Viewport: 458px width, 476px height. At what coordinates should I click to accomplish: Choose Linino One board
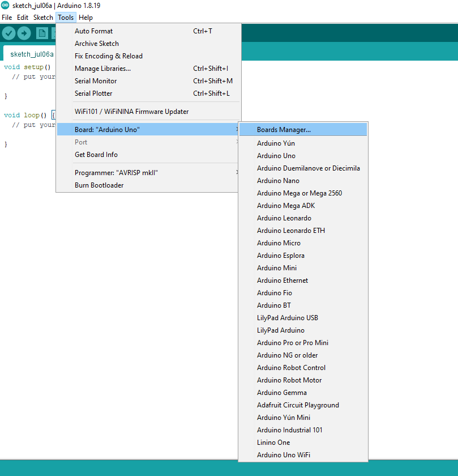[x=303, y=443]
